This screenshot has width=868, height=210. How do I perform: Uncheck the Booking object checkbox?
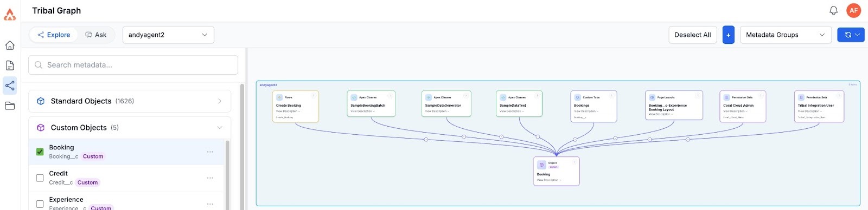tap(40, 152)
